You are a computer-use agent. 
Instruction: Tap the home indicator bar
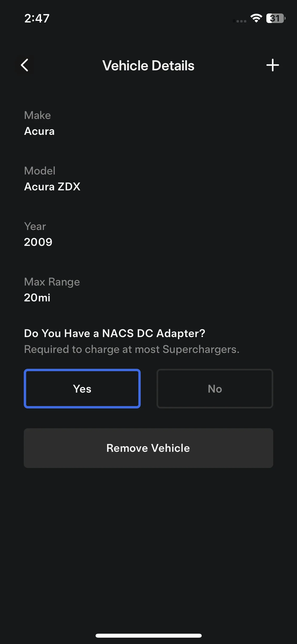coord(148,636)
